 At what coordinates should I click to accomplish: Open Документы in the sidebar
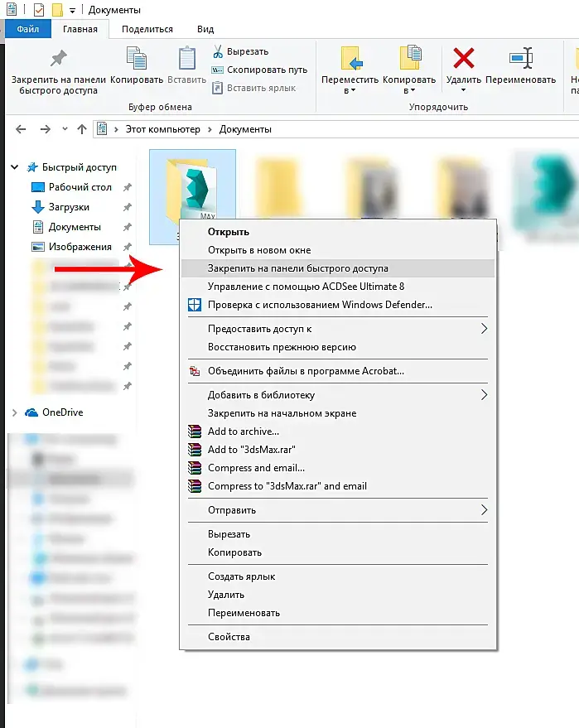pos(66,227)
